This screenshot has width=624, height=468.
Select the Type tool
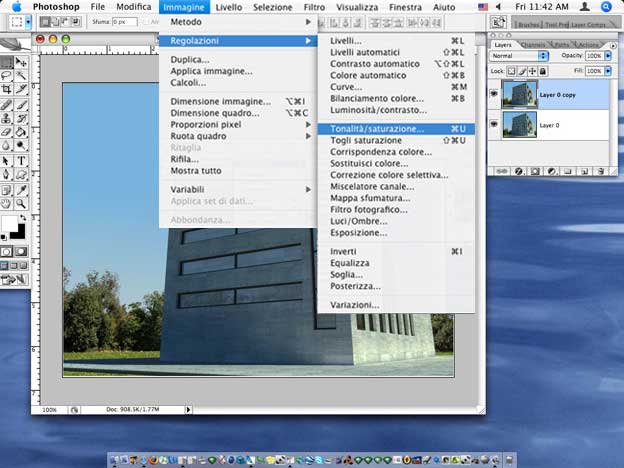click(21, 160)
